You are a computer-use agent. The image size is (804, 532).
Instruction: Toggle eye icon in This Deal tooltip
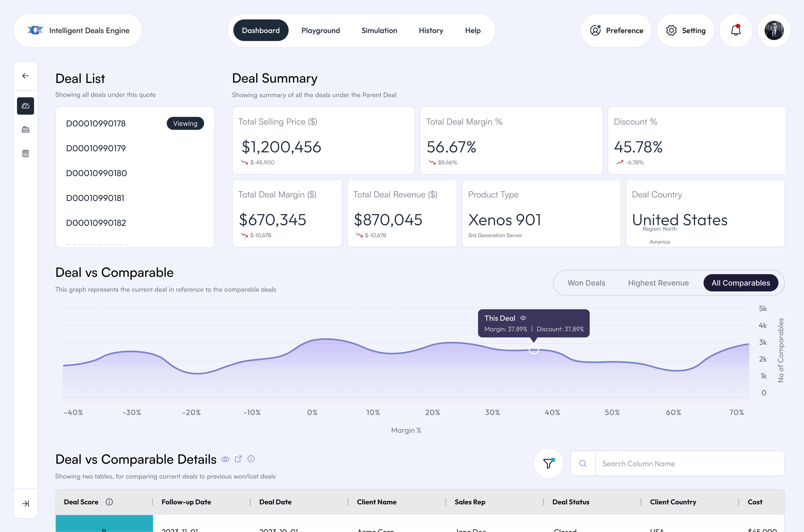coord(523,318)
